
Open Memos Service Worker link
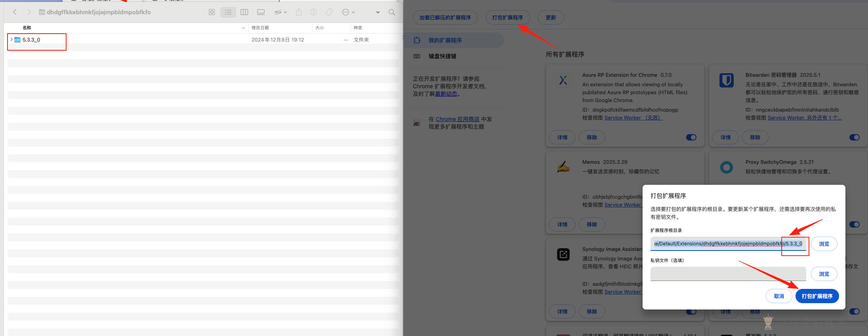(623, 205)
